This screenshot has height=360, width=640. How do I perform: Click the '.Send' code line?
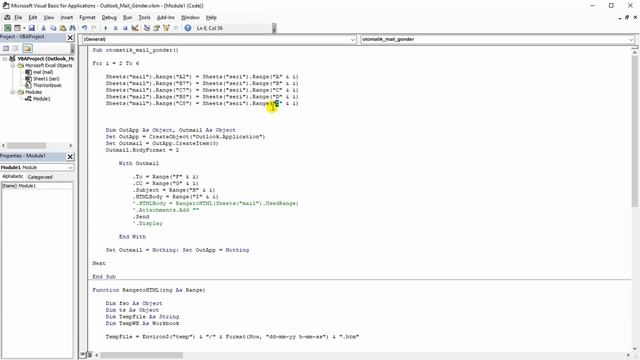(x=142, y=217)
